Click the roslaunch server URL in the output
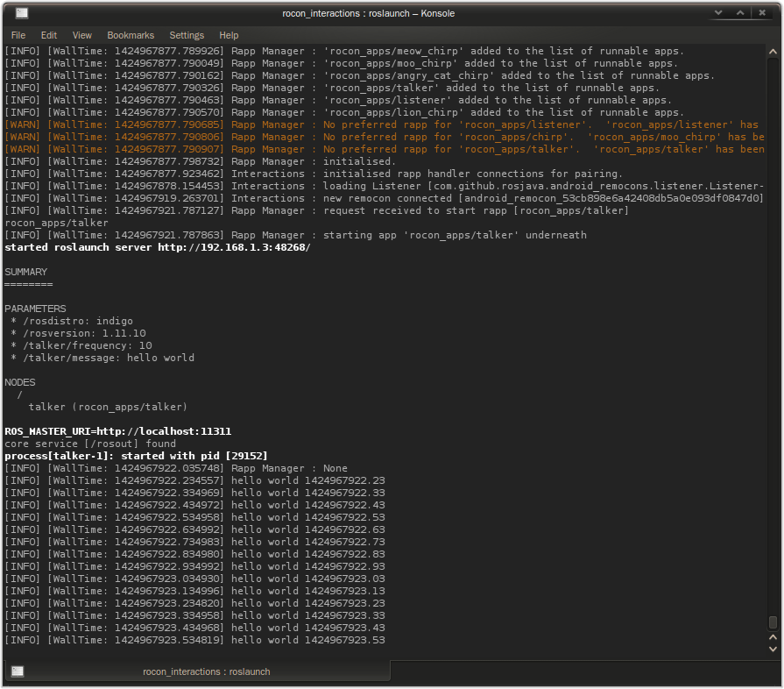784x689 pixels. click(234, 248)
